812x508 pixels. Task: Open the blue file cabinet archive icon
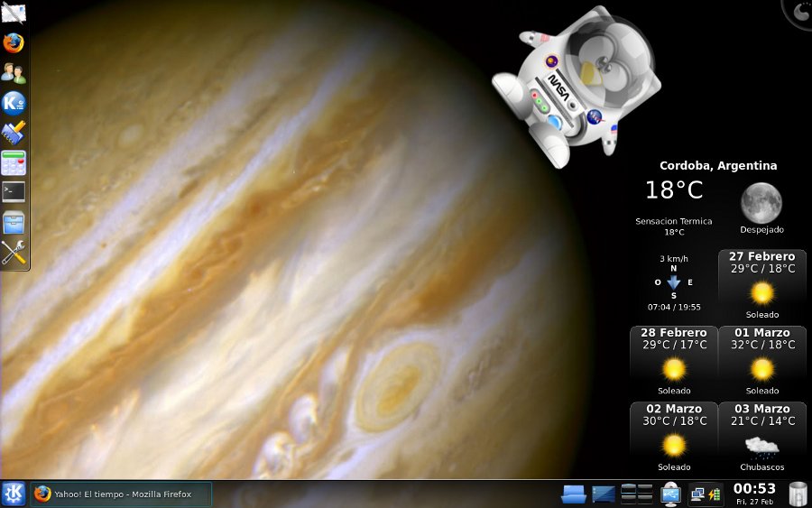click(14, 223)
